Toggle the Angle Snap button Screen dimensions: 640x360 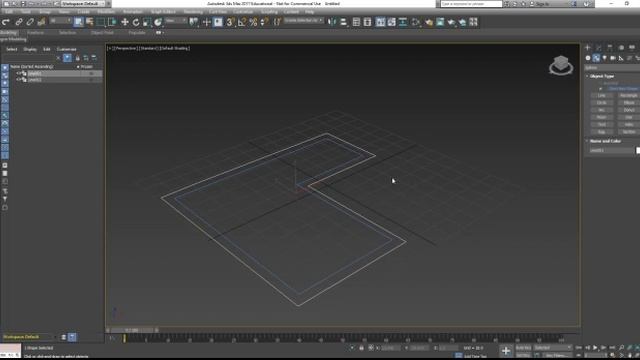point(242,22)
